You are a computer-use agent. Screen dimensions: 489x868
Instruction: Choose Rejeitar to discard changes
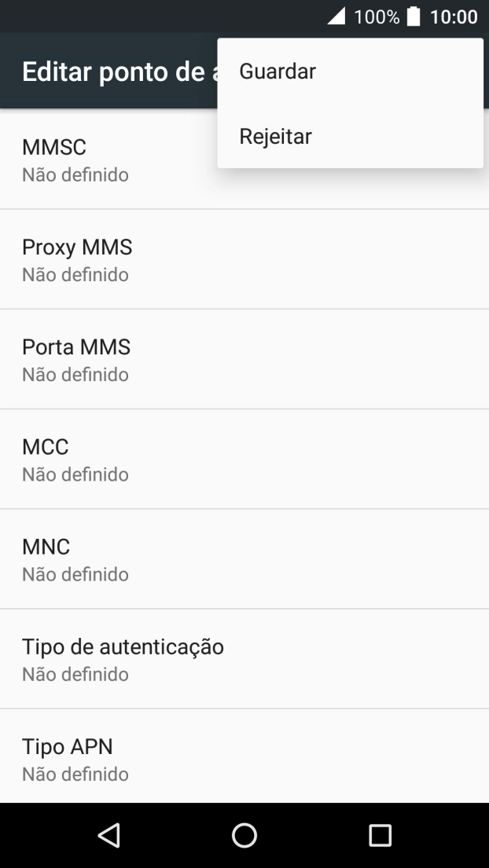[274, 136]
